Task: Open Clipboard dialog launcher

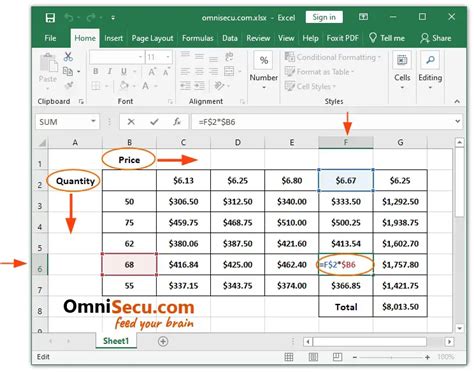Action: (x=81, y=101)
